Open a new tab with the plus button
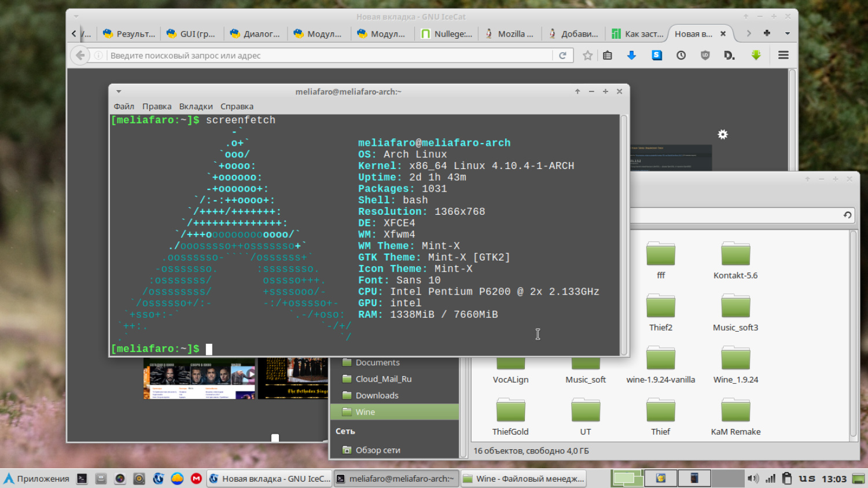Screen dimensions: 868x488 click(x=767, y=33)
